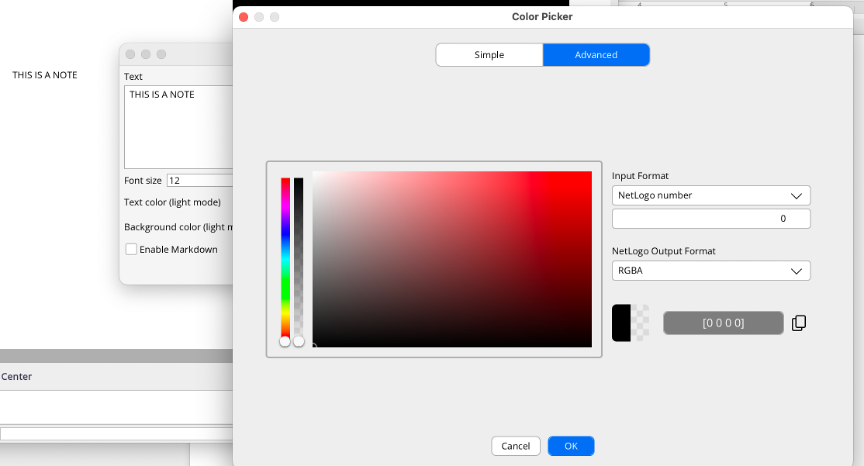This screenshot has height=466, width=864.
Task: Enable the Markdown checkbox
Action: coord(131,249)
